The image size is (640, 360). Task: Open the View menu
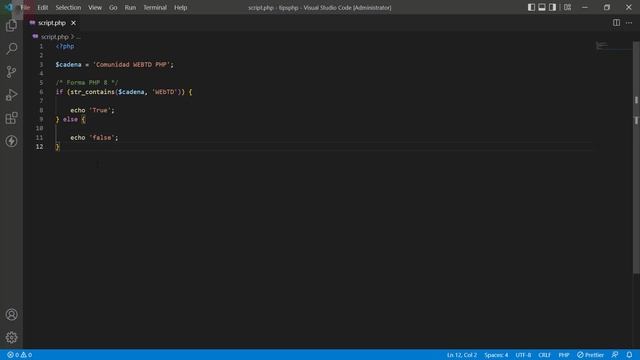pyautogui.click(x=95, y=7)
